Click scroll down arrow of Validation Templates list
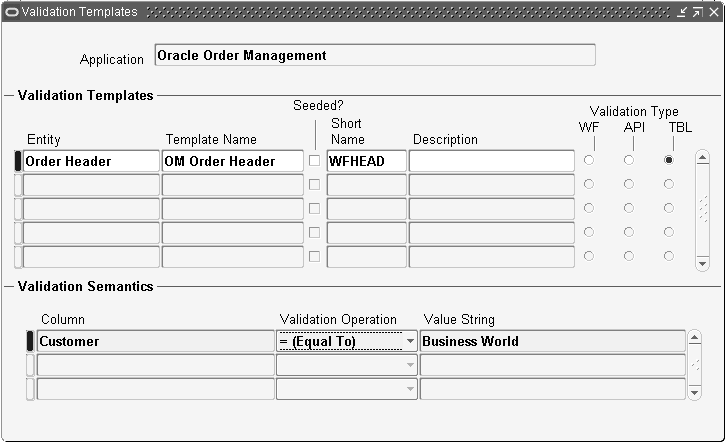Screen dimensions: 725x442 [702, 264]
